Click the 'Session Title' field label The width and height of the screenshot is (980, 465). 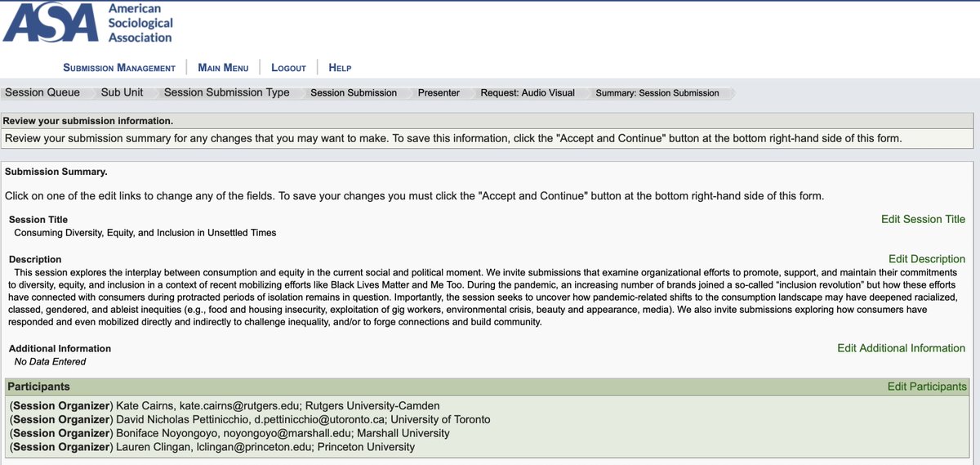coord(38,220)
